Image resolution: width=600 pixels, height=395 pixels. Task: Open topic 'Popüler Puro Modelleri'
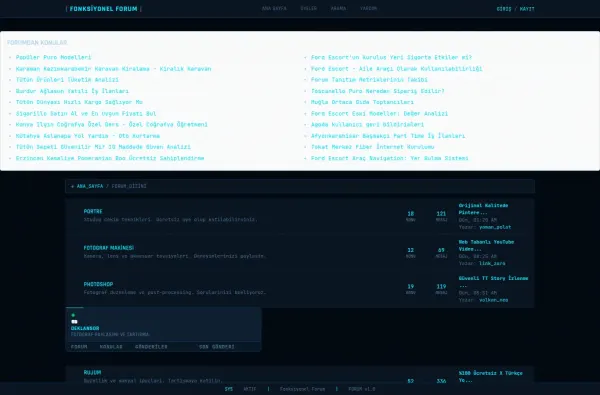coord(53,57)
